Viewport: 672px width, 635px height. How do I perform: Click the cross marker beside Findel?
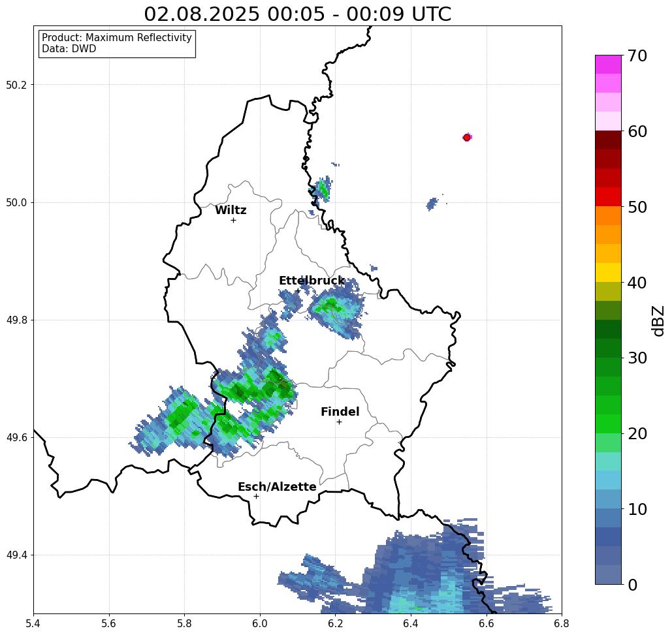point(339,422)
